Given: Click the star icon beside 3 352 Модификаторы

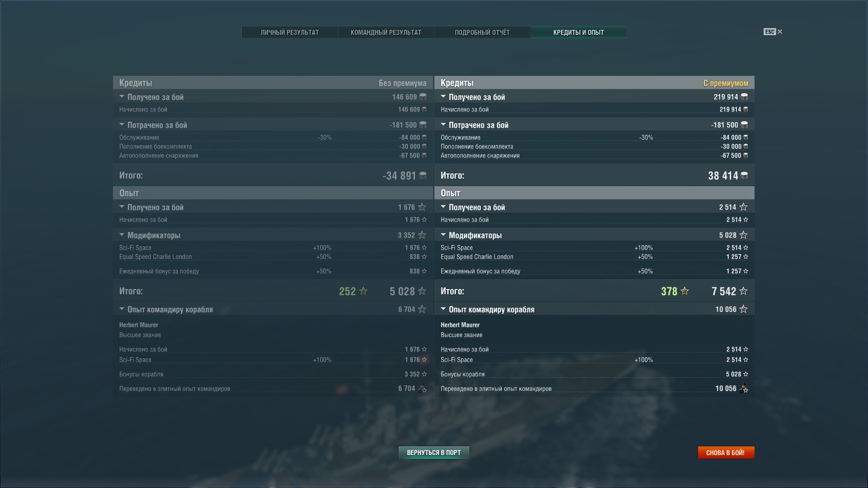Looking at the screenshot, I should click(422, 235).
